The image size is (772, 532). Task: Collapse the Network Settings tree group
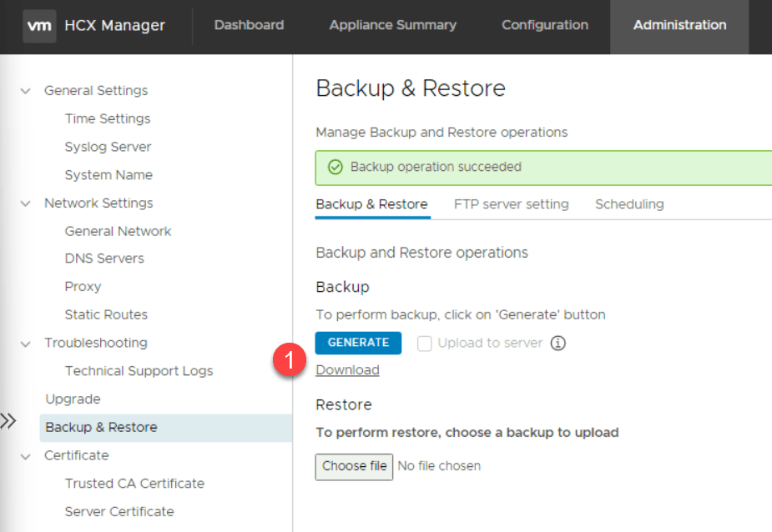pos(26,203)
